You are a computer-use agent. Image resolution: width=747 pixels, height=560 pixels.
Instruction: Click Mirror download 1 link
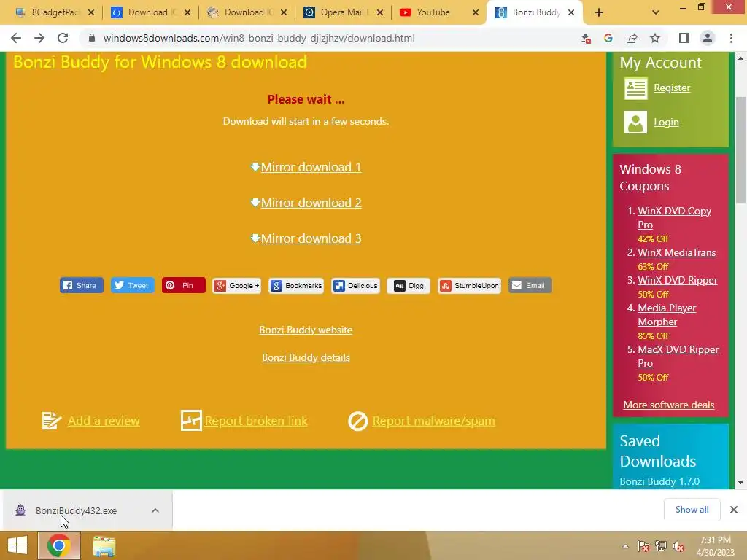(x=311, y=167)
